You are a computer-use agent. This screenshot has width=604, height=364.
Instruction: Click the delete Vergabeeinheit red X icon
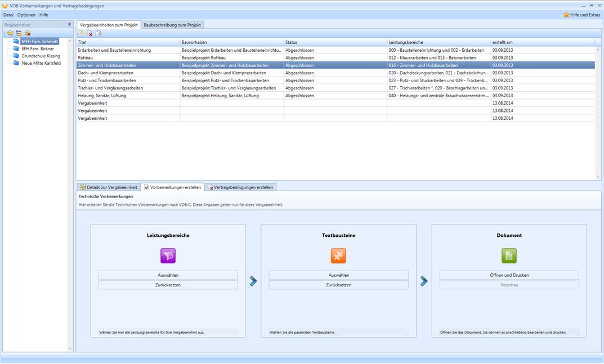[90, 34]
